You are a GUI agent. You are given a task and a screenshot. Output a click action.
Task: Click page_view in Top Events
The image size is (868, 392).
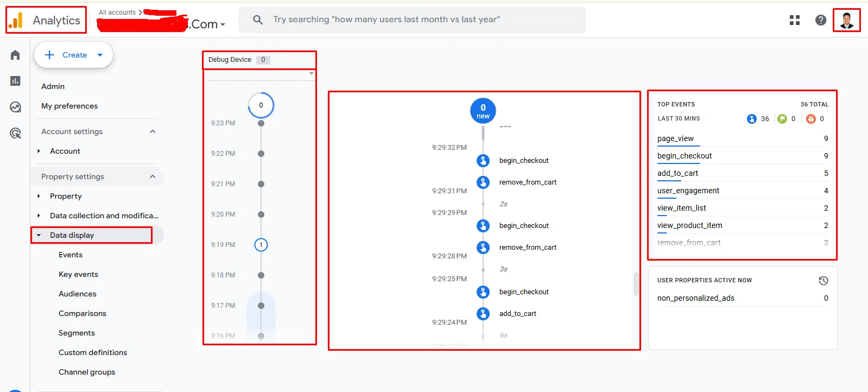(x=675, y=138)
